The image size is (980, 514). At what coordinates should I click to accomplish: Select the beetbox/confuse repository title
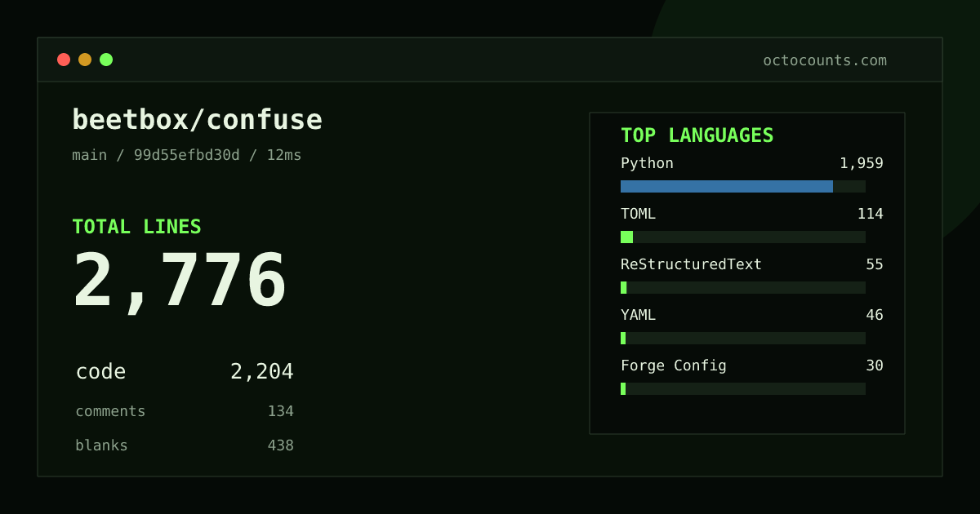197,120
